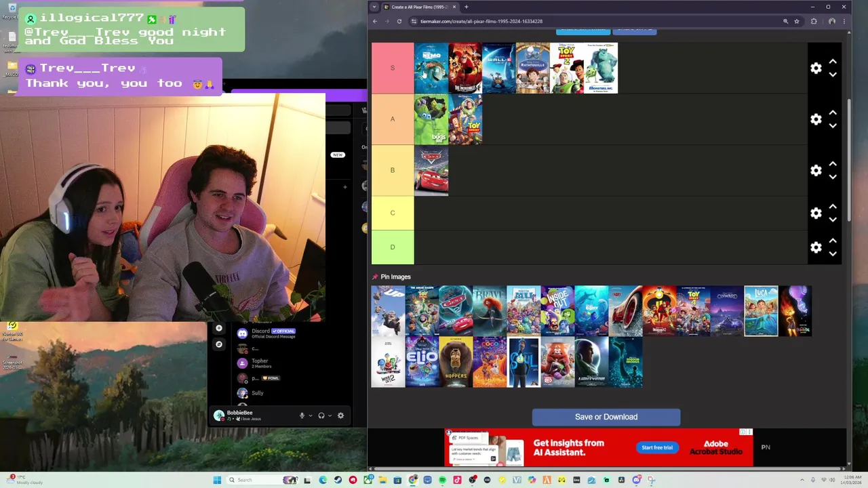The height and width of the screenshot is (488, 868).
Task: Pick the Up poster from image pool
Action: (388, 311)
